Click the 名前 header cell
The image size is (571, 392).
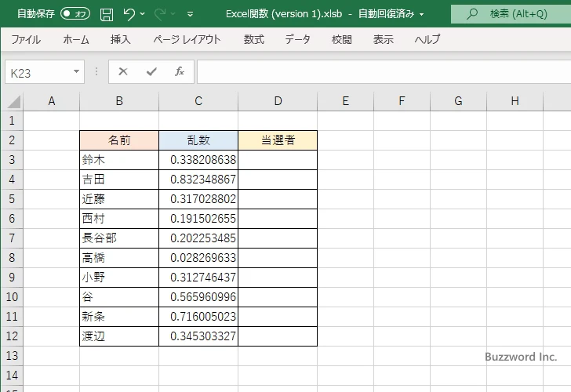click(119, 140)
